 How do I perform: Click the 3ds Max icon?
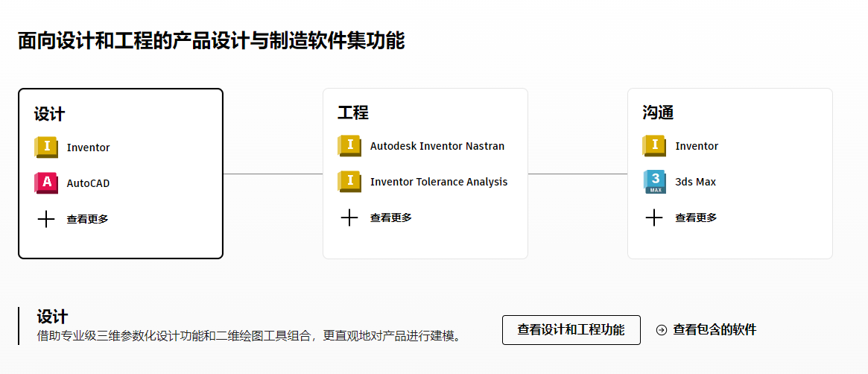654,182
